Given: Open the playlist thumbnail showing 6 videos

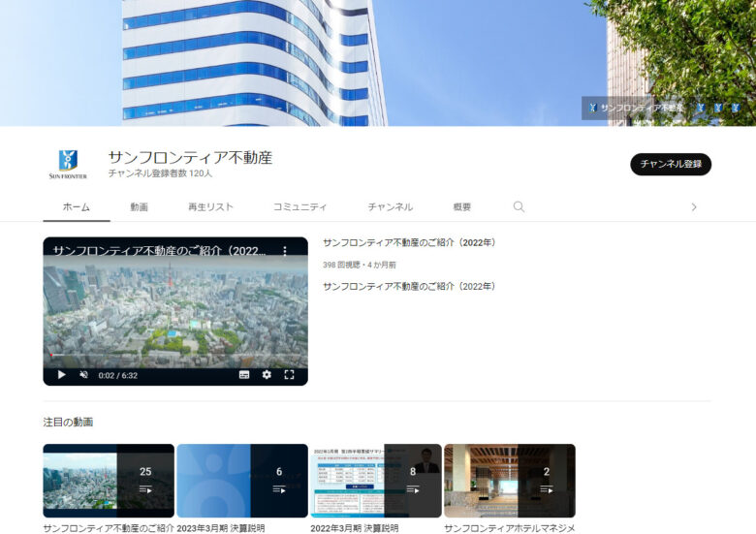Looking at the screenshot, I should point(242,481).
